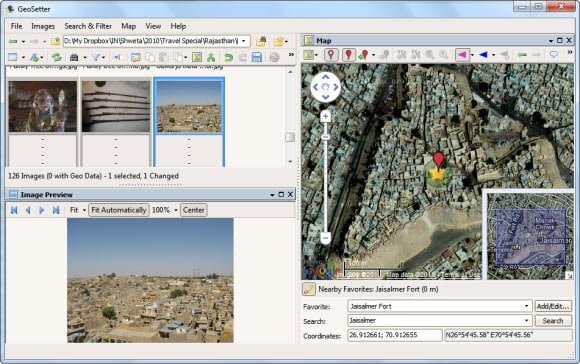Screen dimensions: 580x364
Task: Toggle the purple pin marker button
Action: coord(331,55)
